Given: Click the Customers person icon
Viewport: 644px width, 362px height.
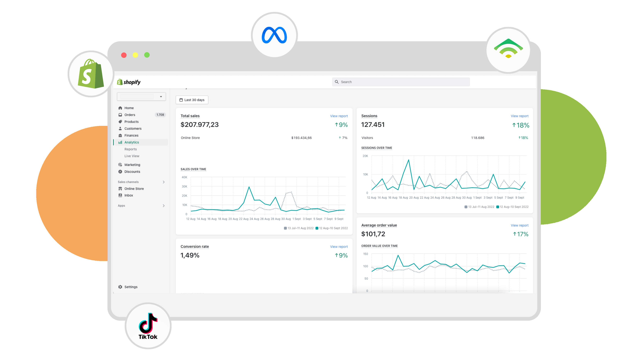Looking at the screenshot, I should pyautogui.click(x=120, y=128).
